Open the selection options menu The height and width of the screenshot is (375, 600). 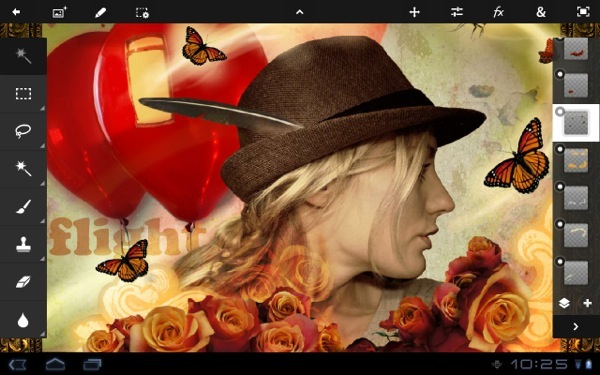(x=142, y=13)
